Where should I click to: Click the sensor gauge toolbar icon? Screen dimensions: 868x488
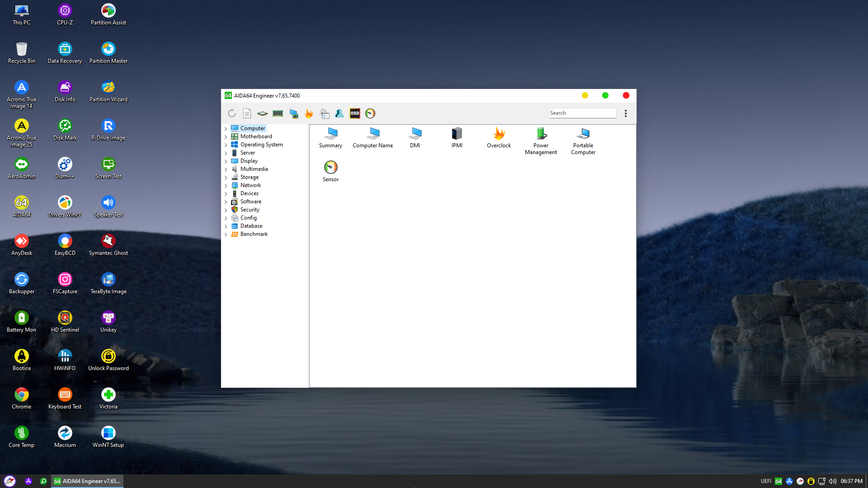[x=370, y=113]
